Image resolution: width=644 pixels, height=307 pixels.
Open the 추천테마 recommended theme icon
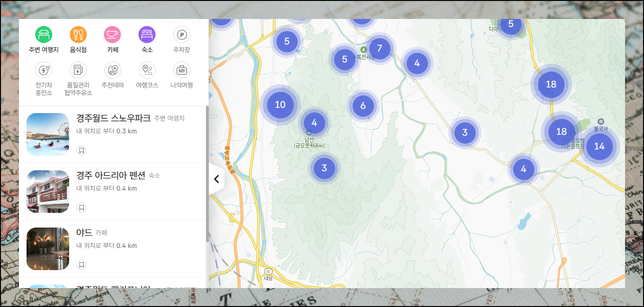(x=112, y=70)
